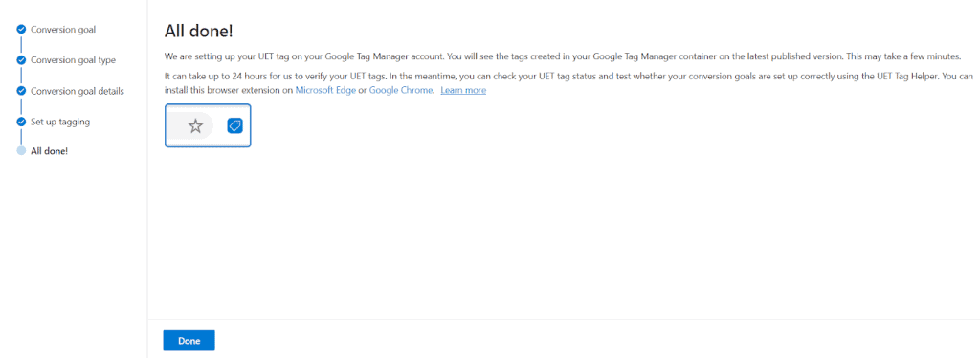Click the Conversion goal step checkmark icon

pyautogui.click(x=21, y=30)
